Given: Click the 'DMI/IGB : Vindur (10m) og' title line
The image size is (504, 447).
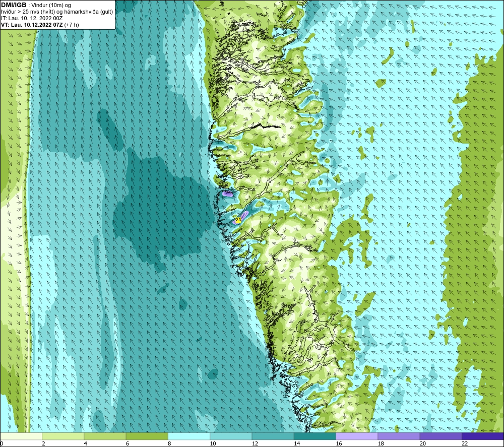Looking at the screenshot, I should tap(36, 5).
